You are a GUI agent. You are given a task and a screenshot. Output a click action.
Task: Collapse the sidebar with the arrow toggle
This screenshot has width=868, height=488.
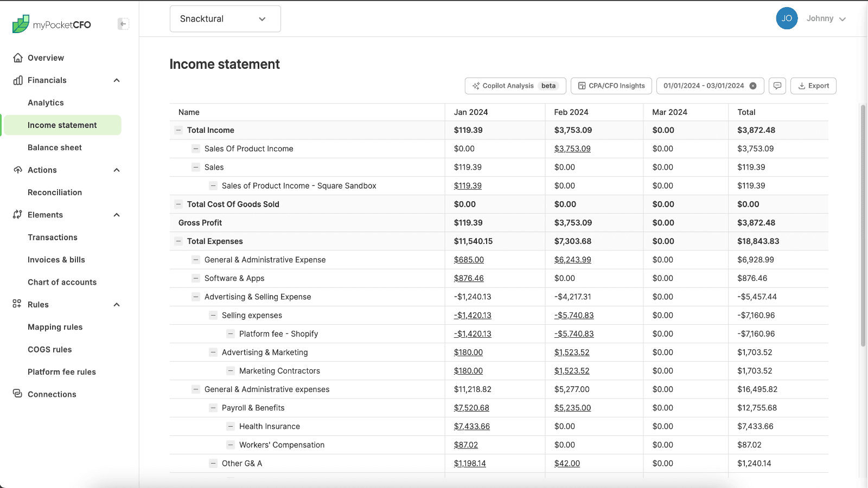[x=124, y=24]
